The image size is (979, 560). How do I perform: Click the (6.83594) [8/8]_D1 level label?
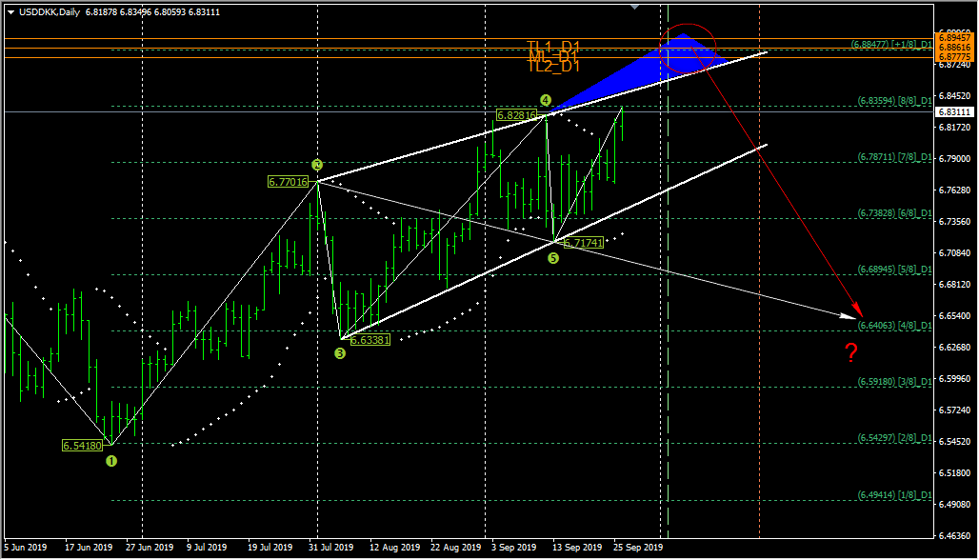pyautogui.click(x=894, y=100)
